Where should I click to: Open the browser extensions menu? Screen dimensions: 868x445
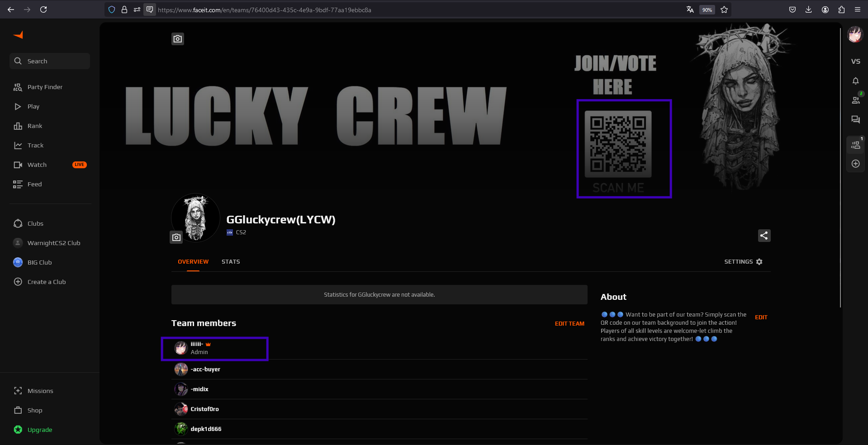841,9
